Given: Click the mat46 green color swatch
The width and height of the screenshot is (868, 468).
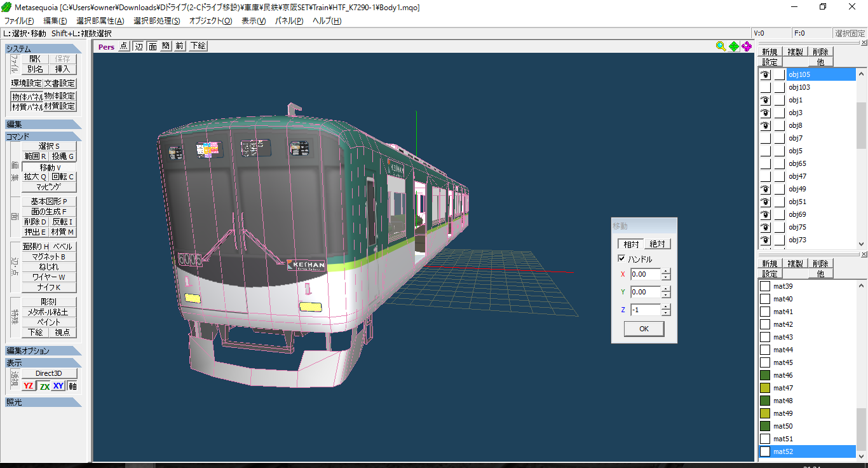Looking at the screenshot, I should [765, 375].
